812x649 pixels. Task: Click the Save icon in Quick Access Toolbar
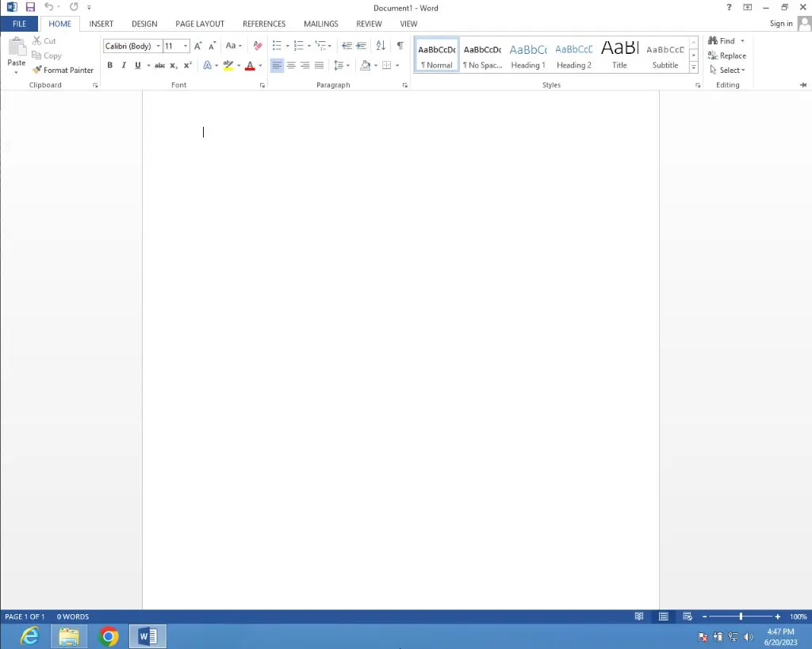[30, 7]
